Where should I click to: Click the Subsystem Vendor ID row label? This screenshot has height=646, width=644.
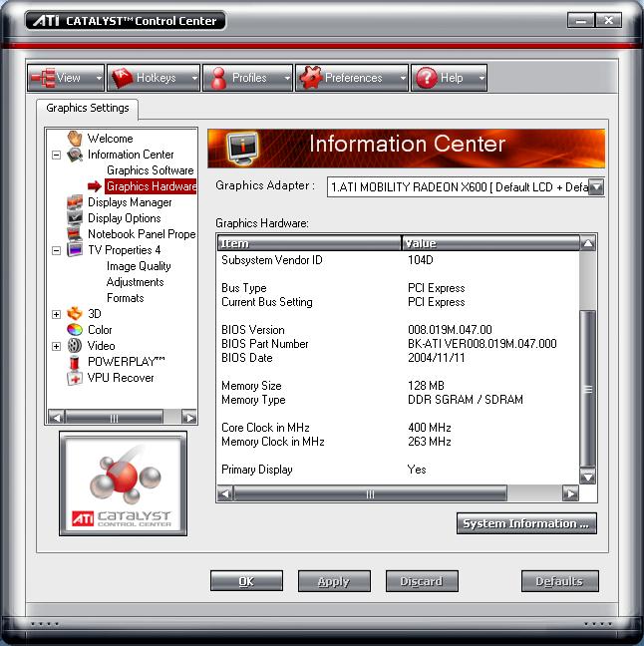click(272, 260)
